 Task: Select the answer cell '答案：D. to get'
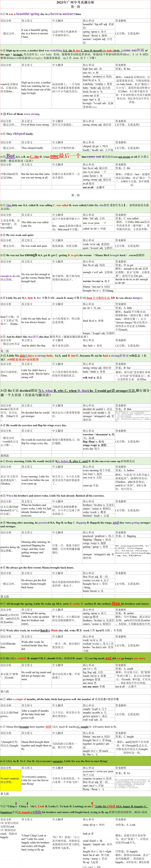pos(124,265)
